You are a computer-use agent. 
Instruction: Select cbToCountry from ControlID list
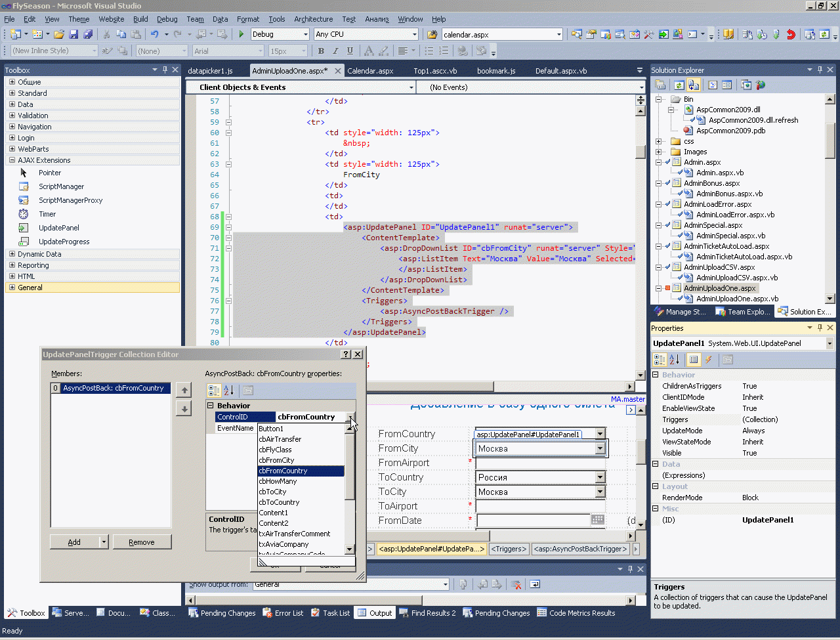point(279,502)
